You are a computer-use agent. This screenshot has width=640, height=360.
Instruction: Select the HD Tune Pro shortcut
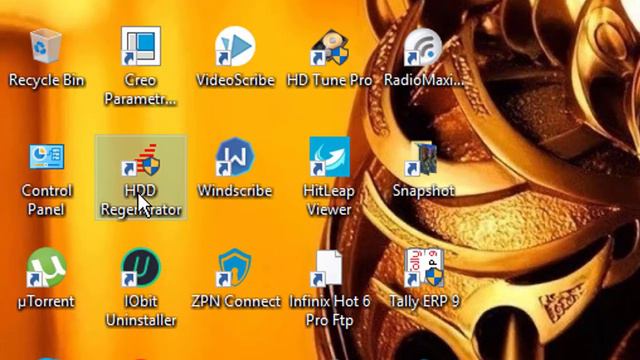tap(329, 47)
